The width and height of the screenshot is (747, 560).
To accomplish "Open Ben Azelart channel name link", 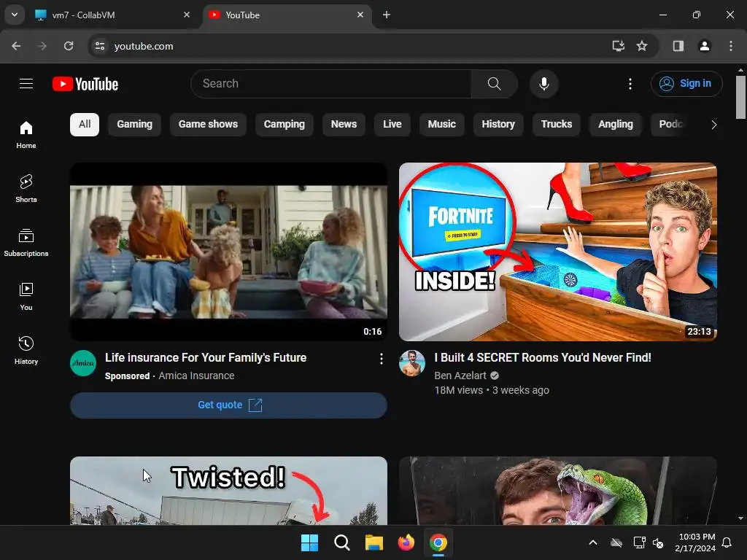I will click(460, 376).
